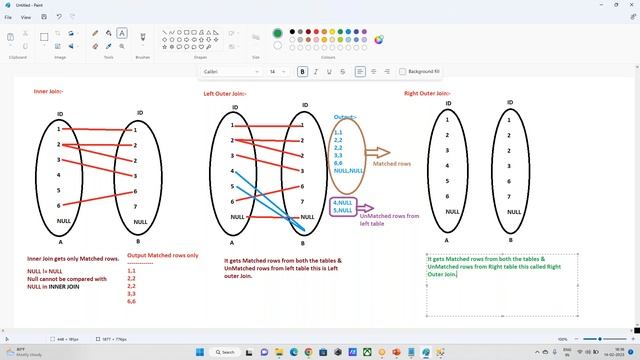Screen dimensions: 640x360
Task: Click the taskbar Search box
Action: pos(225,352)
